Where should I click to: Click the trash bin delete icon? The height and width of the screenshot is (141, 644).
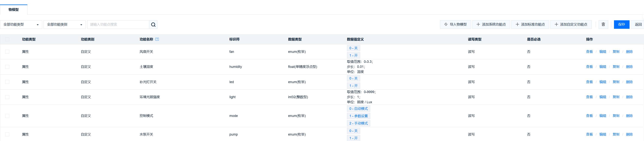[x=603, y=24]
